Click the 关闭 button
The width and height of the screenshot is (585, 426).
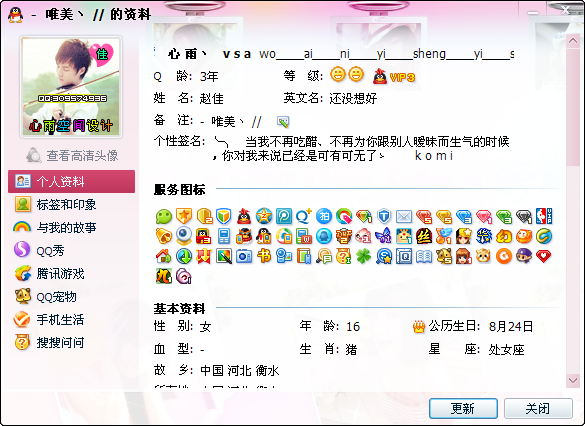538,408
